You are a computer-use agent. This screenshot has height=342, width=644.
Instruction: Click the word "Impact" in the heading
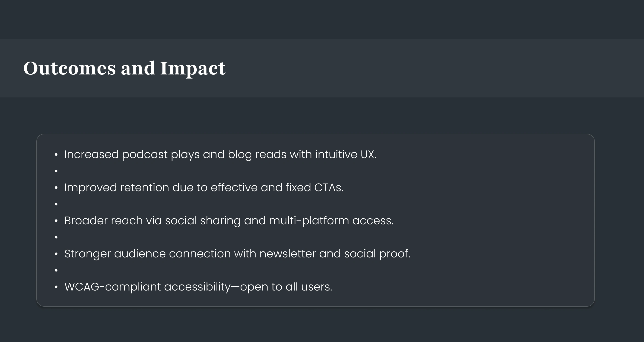tap(193, 68)
